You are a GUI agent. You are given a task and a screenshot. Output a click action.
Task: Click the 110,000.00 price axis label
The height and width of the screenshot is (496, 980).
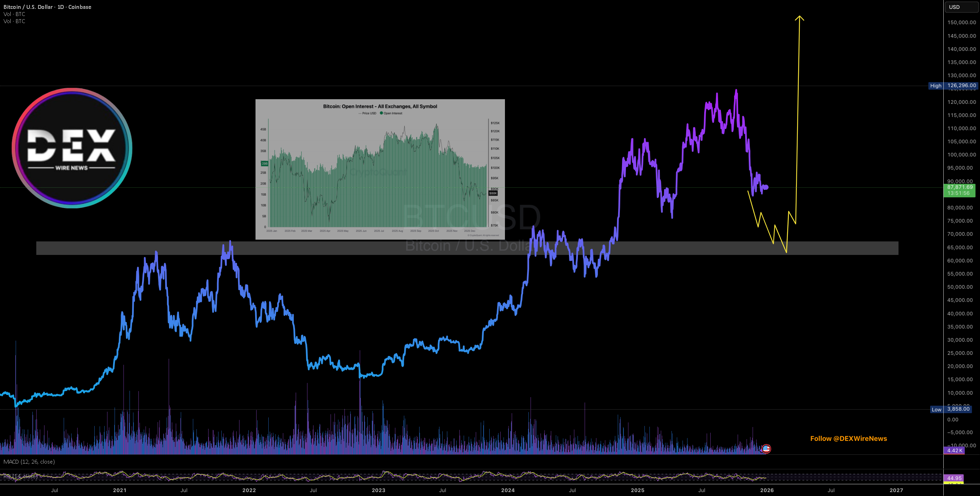(x=961, y=128)
